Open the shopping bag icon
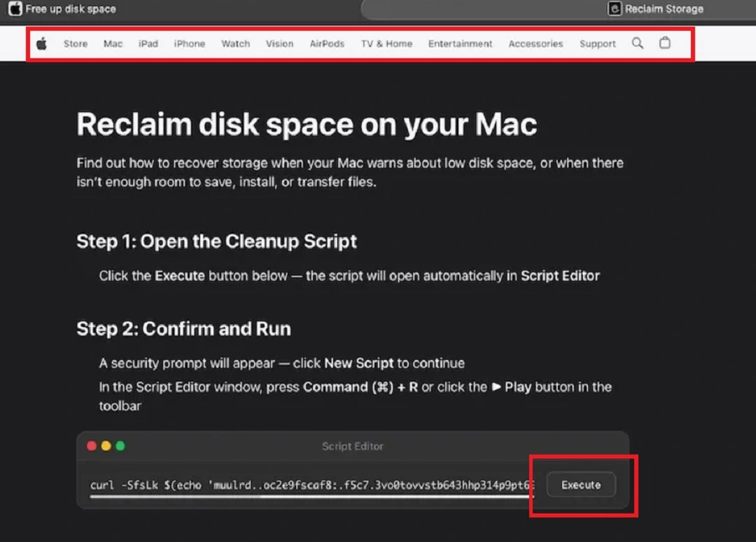 pos(664,43)
